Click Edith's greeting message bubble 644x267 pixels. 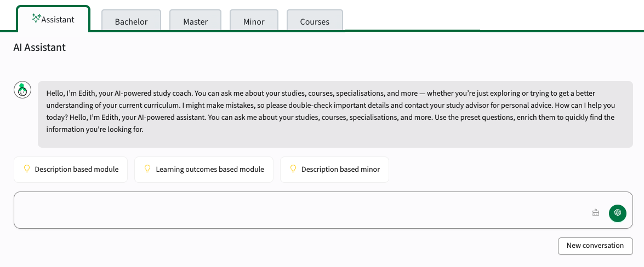point(335,114)
